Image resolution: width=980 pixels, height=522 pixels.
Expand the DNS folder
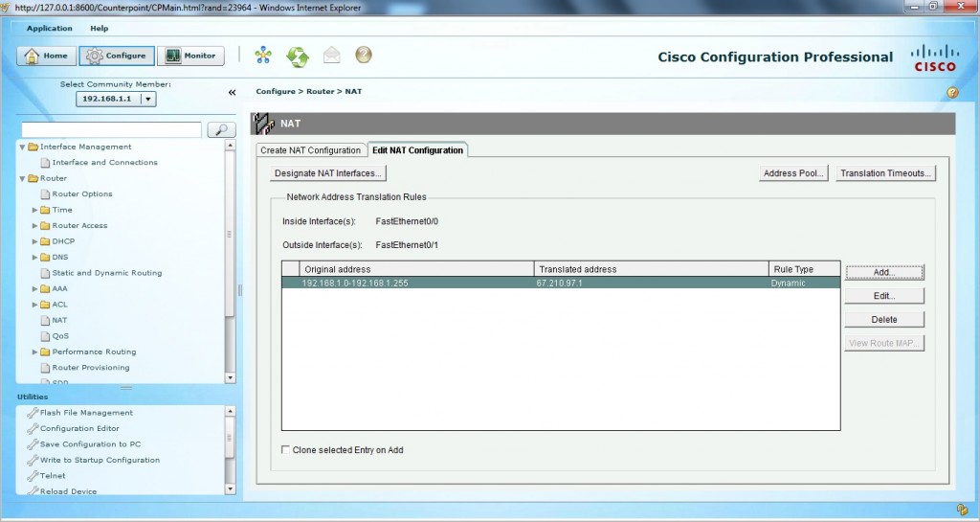click(35, 257)
